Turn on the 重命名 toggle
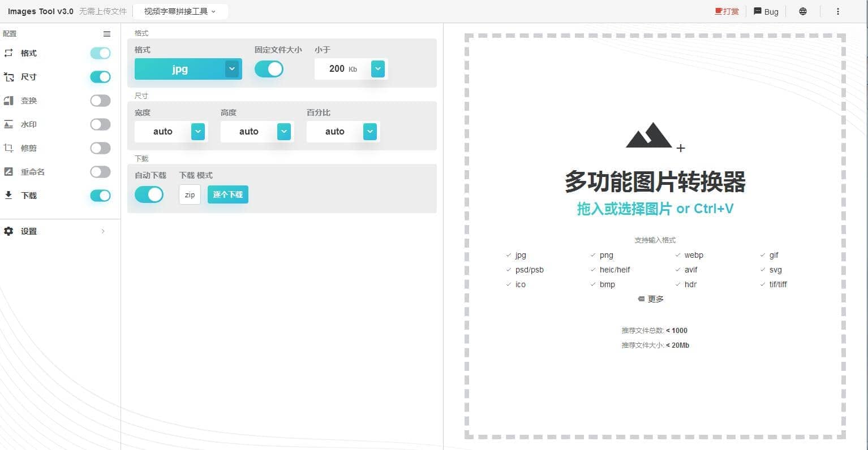The width and height of the screenshot is (868, 450). (x=100, y=172)
